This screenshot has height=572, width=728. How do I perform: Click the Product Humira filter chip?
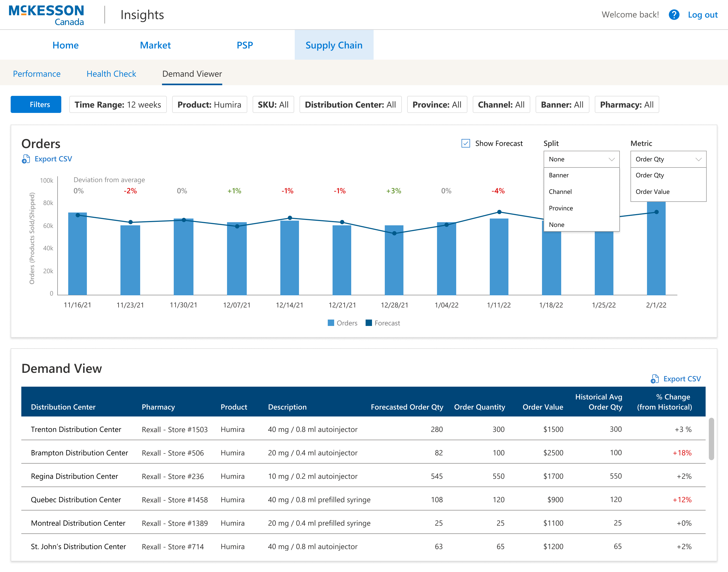tap(209, 104)
